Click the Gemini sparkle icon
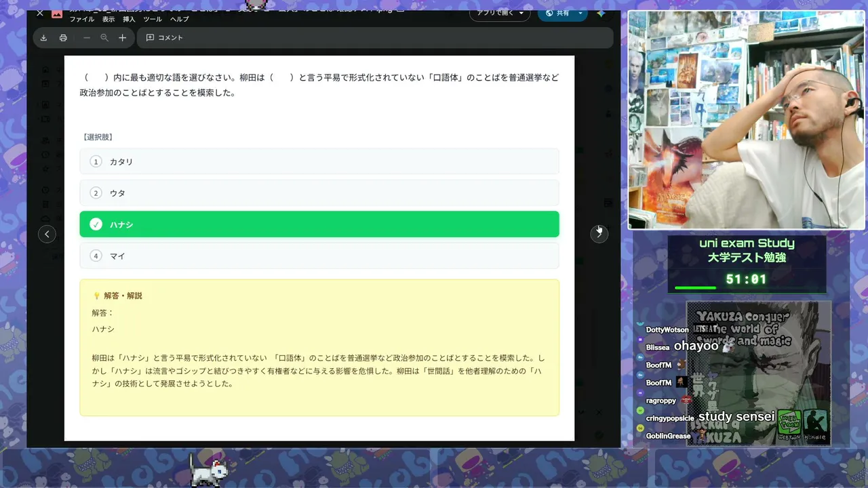The image size is (868, 488). pos(601,13)
